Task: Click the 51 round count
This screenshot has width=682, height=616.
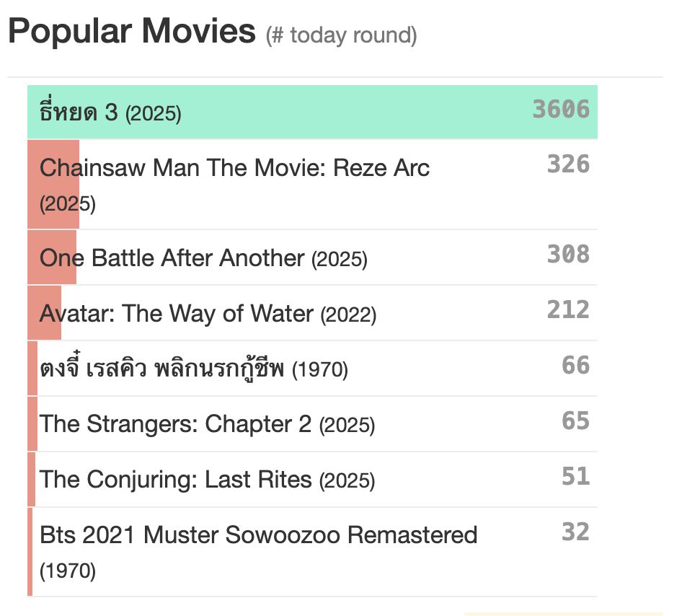Action: click(x=575, y=476)
